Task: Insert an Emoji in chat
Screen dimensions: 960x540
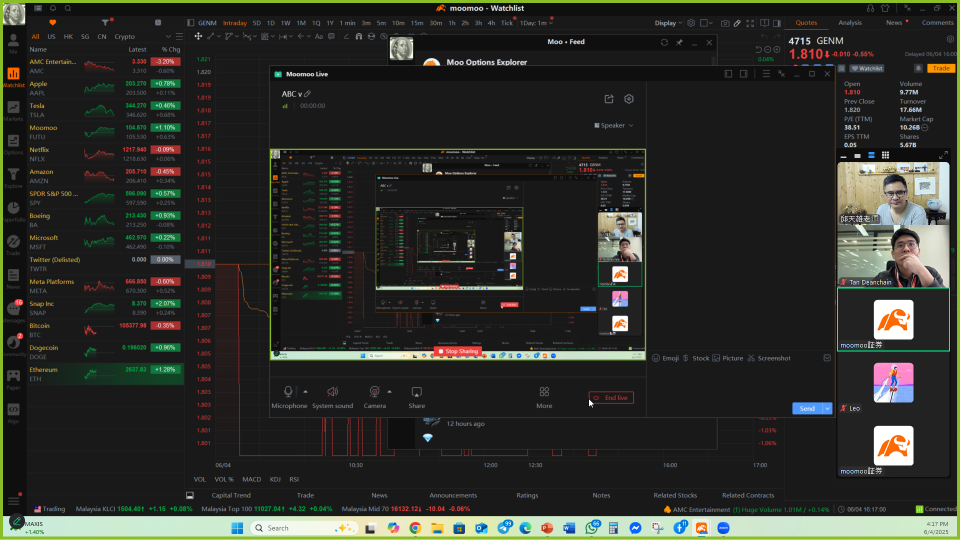Action: [x=666, y=358]
